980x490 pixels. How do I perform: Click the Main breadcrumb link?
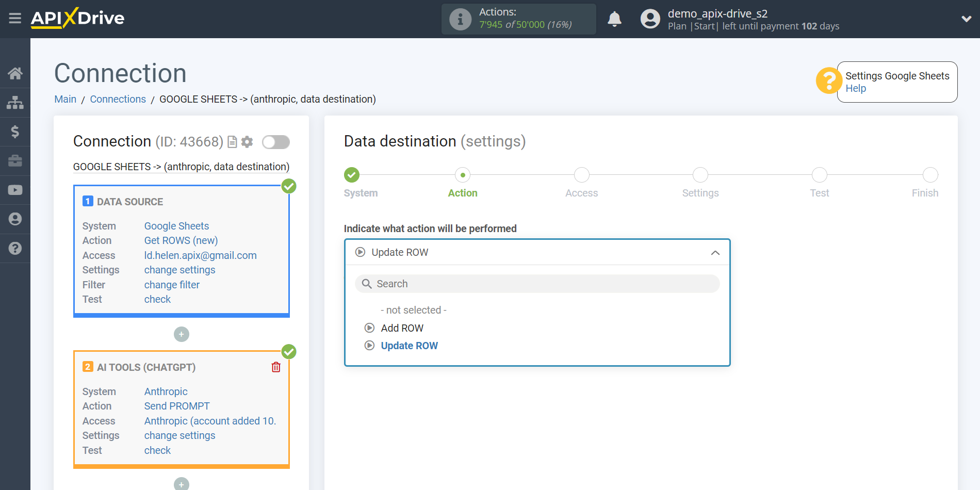point(66,99)
